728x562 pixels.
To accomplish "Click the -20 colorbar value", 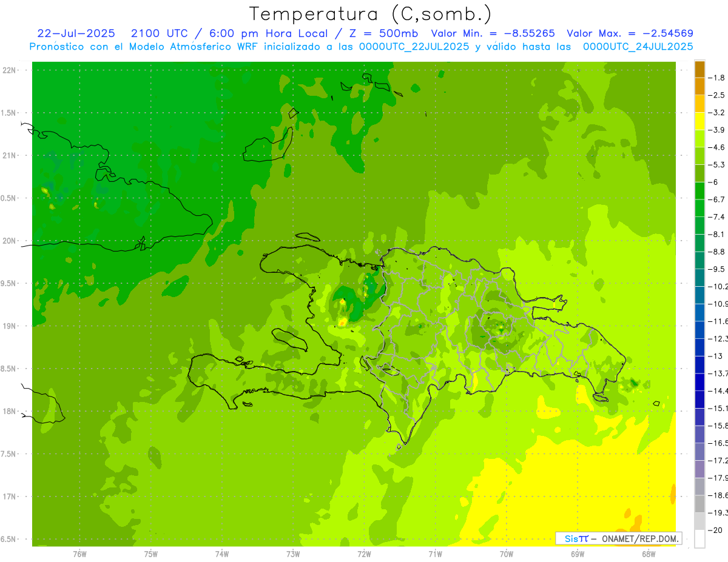I will 715,530.
